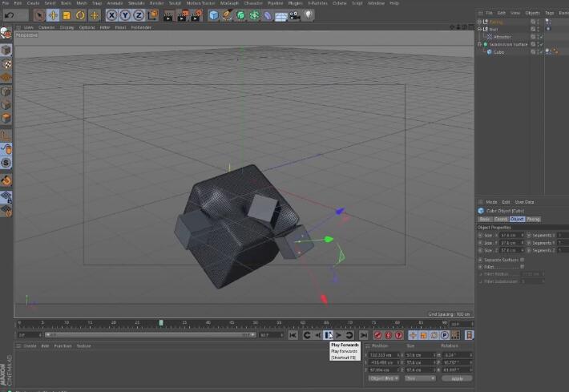Collapse the first Null object in tree

point(479,22)
